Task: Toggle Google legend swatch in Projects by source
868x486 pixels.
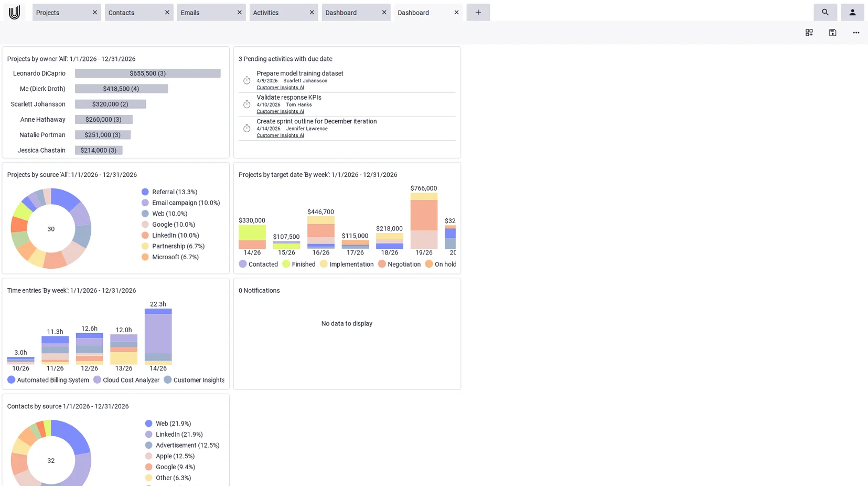Action: tap(145, 225)
